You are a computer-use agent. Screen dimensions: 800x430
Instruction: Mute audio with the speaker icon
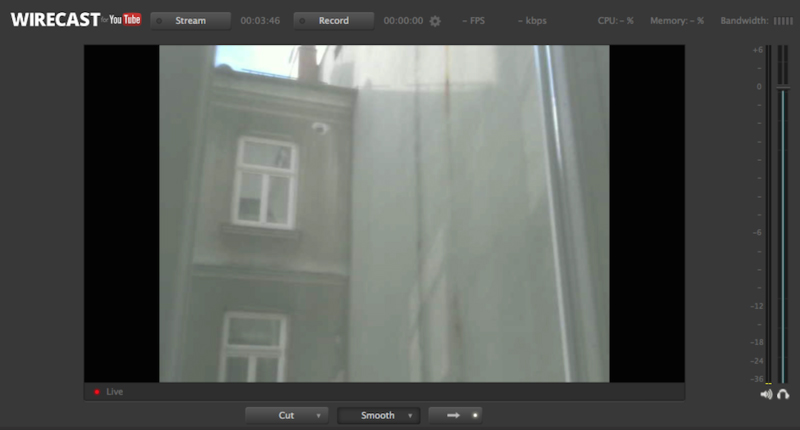(x=766, y=395)
